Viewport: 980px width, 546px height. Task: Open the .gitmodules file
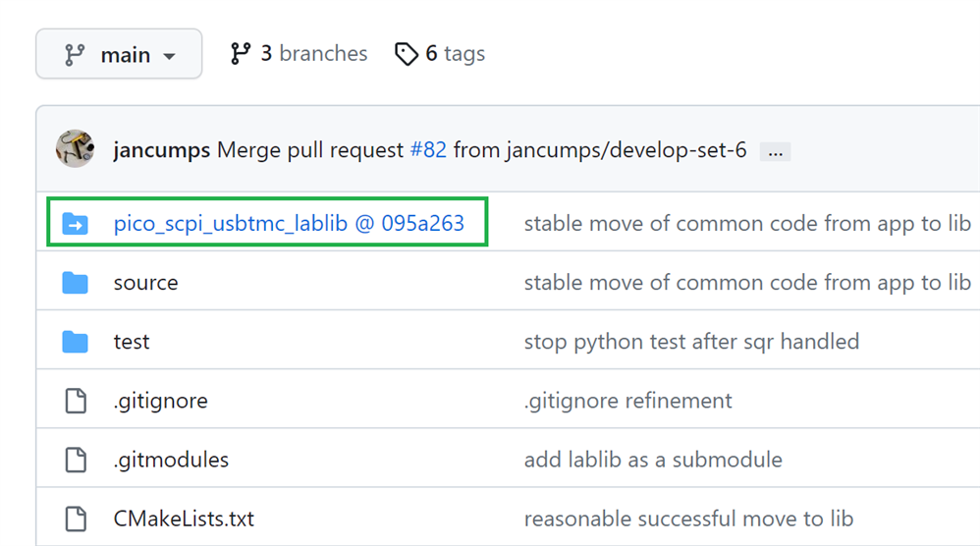[171, 460]
